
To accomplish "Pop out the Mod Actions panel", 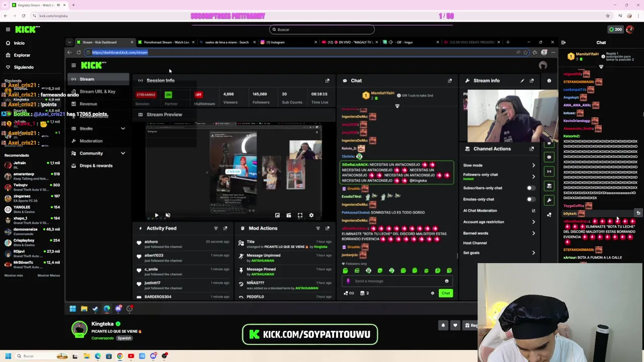I will pos(327,228).
